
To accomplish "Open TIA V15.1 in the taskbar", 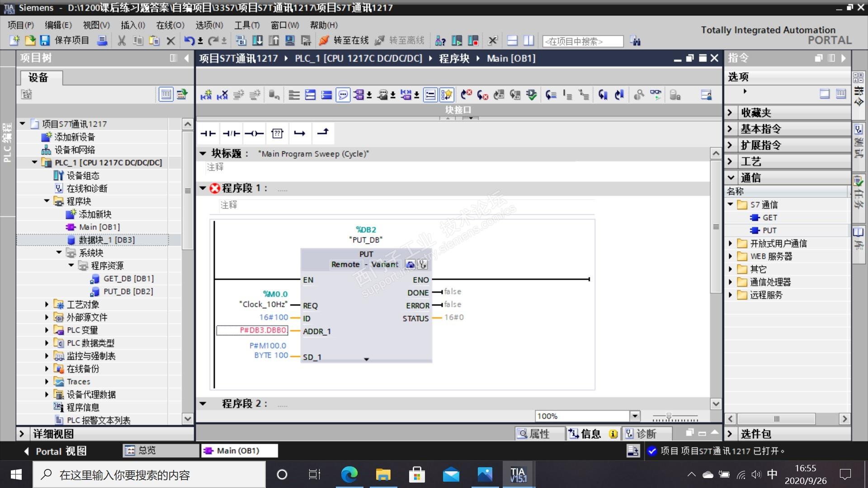I will point(518,475).
